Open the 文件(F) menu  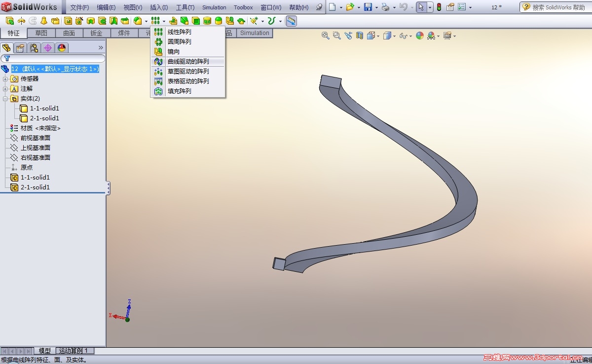click(x=79, y=7)
